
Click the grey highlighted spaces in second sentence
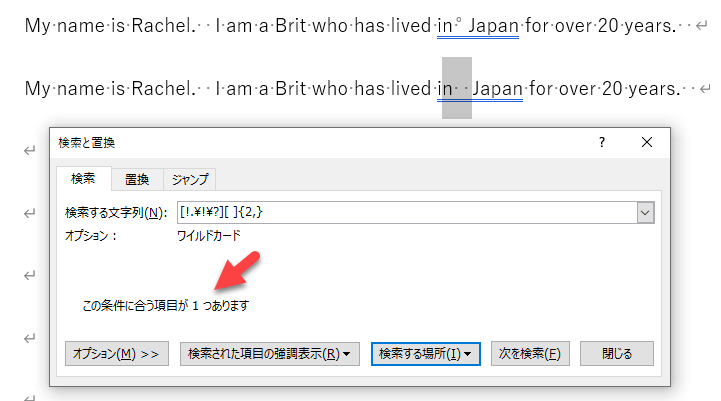click(457, 89)
